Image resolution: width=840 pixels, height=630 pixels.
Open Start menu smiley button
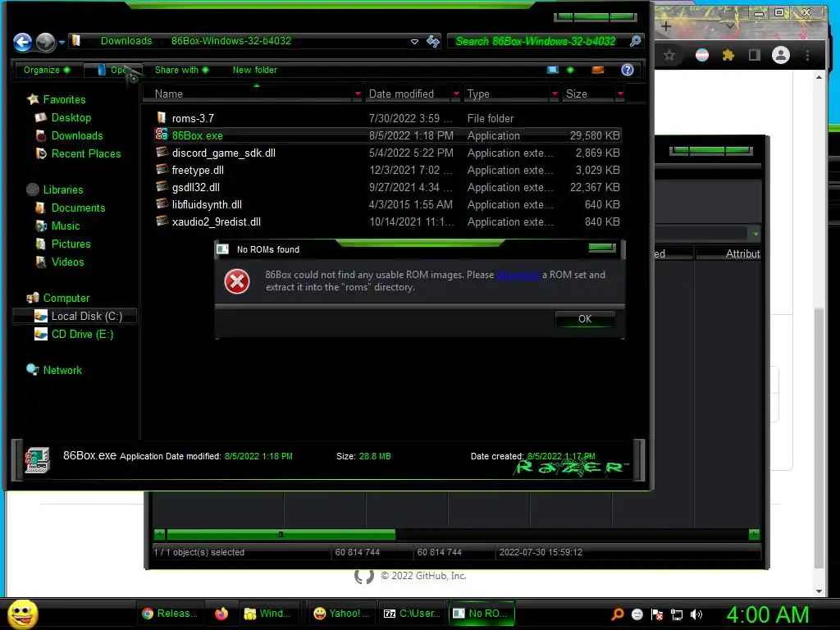22,614
